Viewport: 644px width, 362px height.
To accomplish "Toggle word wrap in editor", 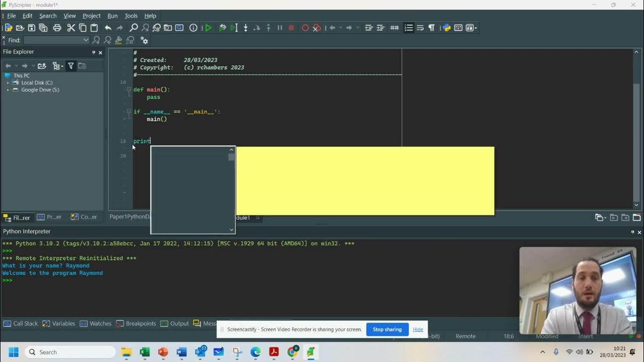I will [420, 28].
